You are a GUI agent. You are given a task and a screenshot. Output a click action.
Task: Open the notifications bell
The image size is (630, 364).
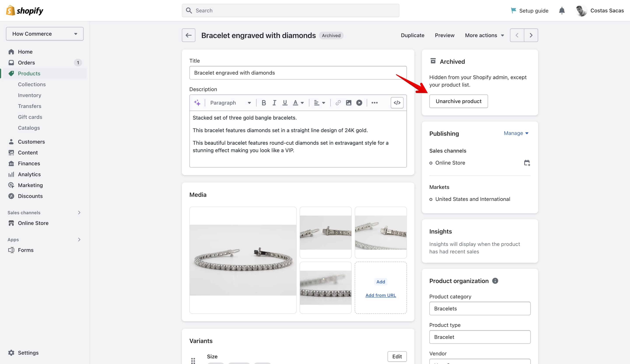(562, 10)
